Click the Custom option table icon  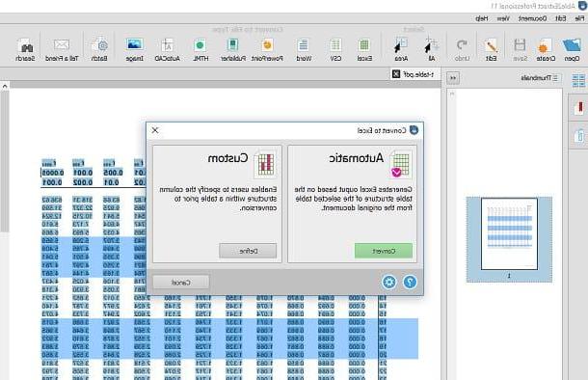pyautogui.click(x=265, y=165)
